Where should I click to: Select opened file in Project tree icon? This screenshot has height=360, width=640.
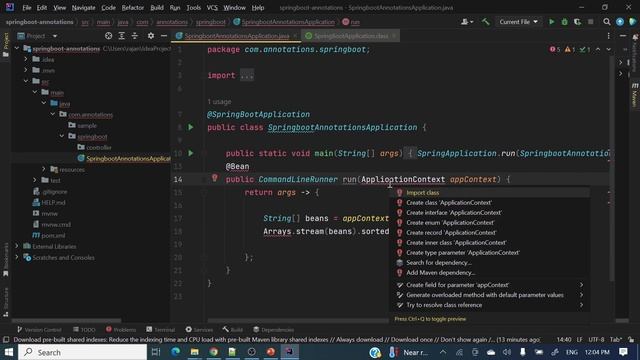tap(108, 36)
